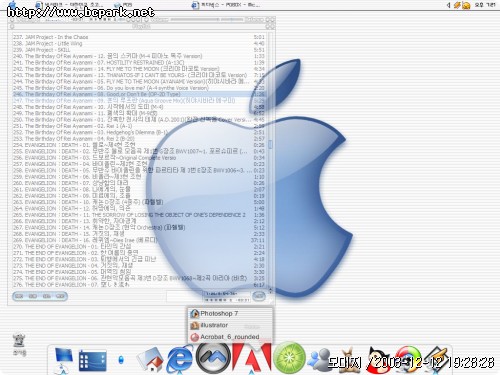Click the Apple logo in the top bar
Viewport: 500px width, 375px height.
coord(12,4)
